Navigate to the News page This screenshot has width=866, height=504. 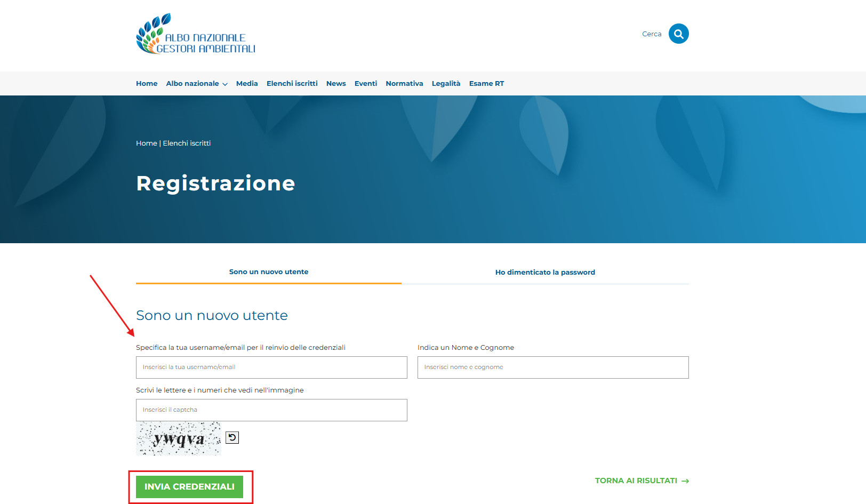[336, 84]
